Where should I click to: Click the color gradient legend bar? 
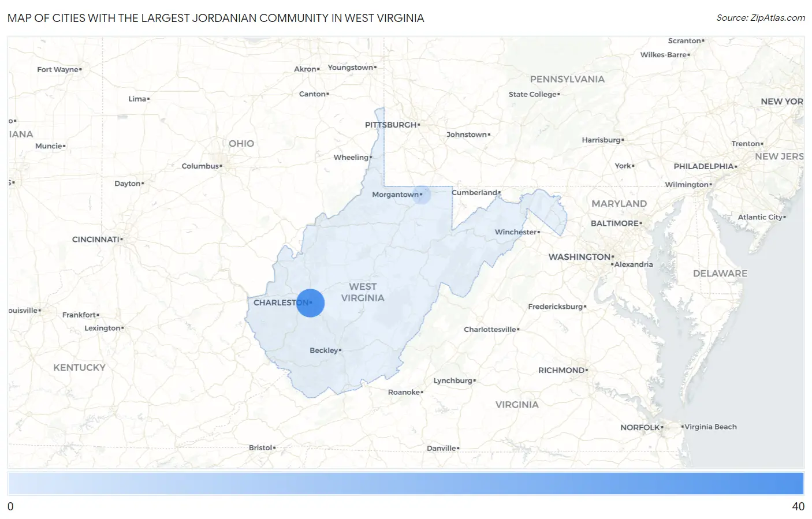405,483
